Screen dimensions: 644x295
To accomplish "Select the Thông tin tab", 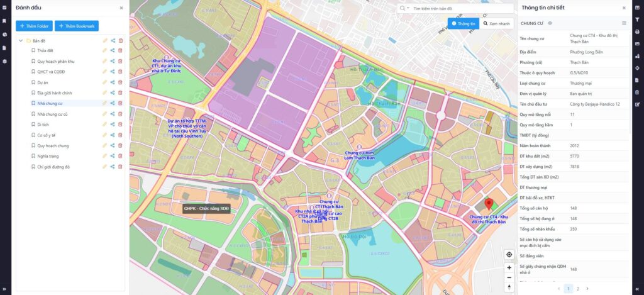I will (464, 23).
